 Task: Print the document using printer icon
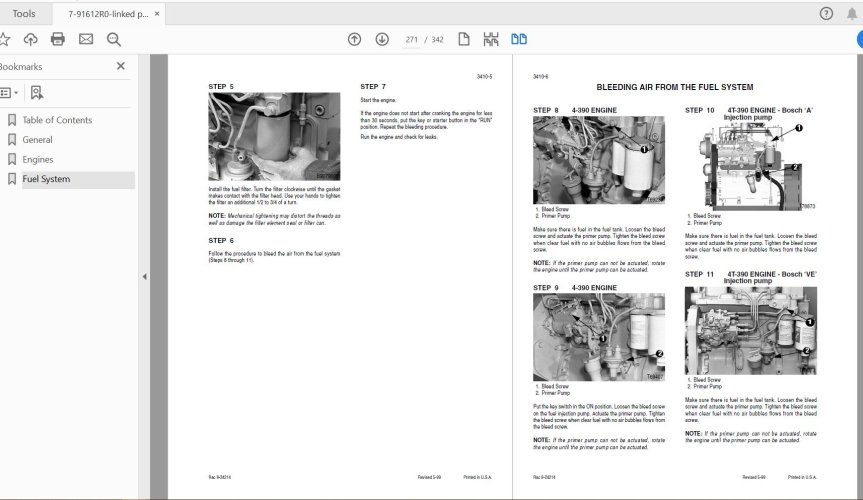pyautogui.click(x=58, y=39)
